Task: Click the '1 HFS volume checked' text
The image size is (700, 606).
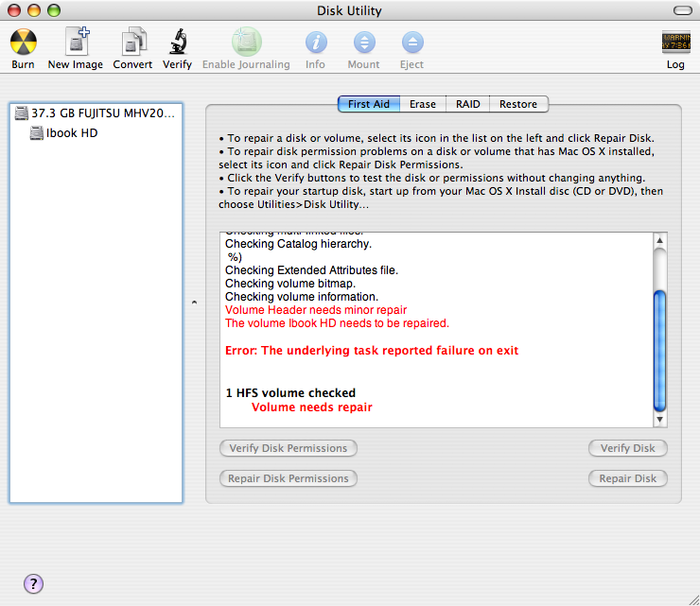Action: (290, 392)
